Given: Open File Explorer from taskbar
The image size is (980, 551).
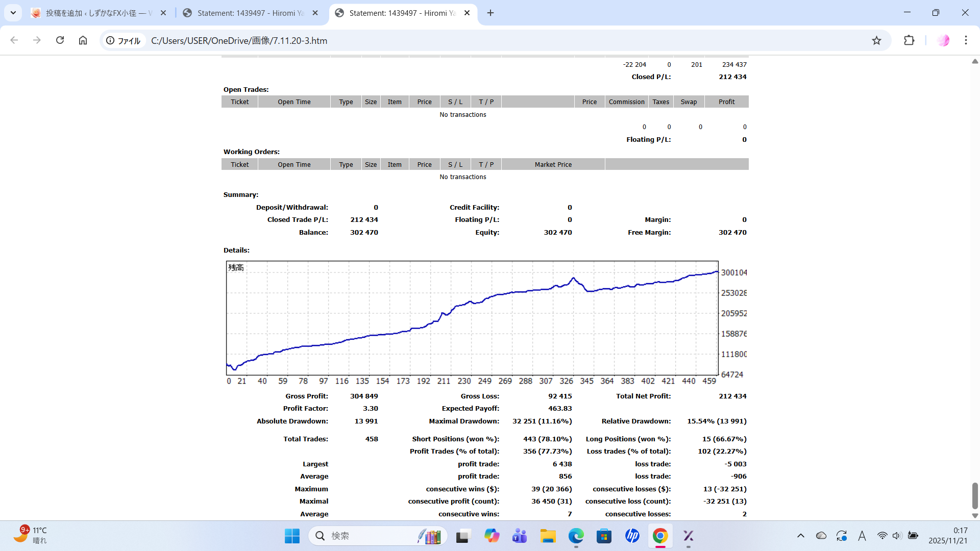Looking at the screenshot, I should click(548, 536).
